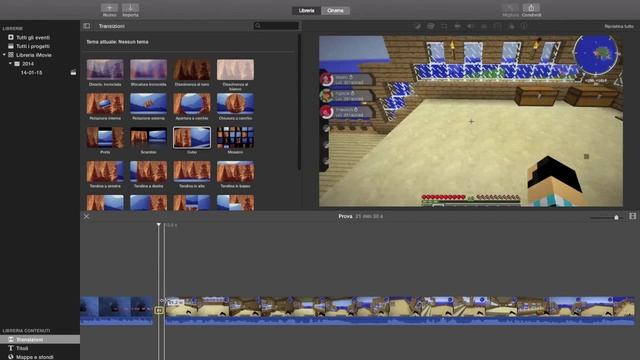The height and width of the screenshot is (360, 640).
Task: Choose the Sfocatura incrociata transition thumbnail
Action: point(149,69)
